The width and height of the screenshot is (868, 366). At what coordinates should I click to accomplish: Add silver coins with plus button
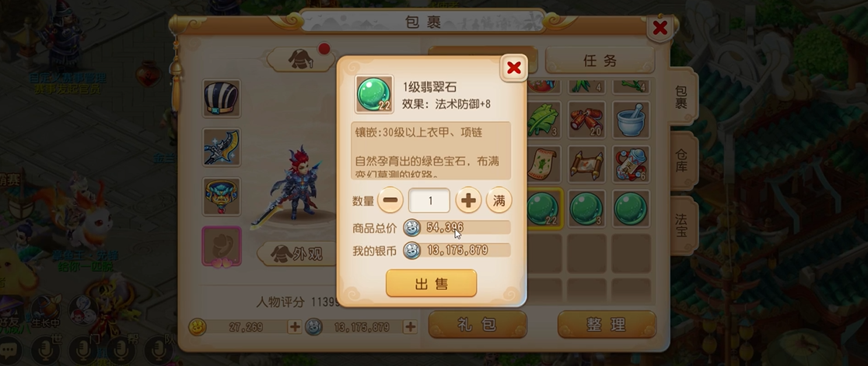410,326
